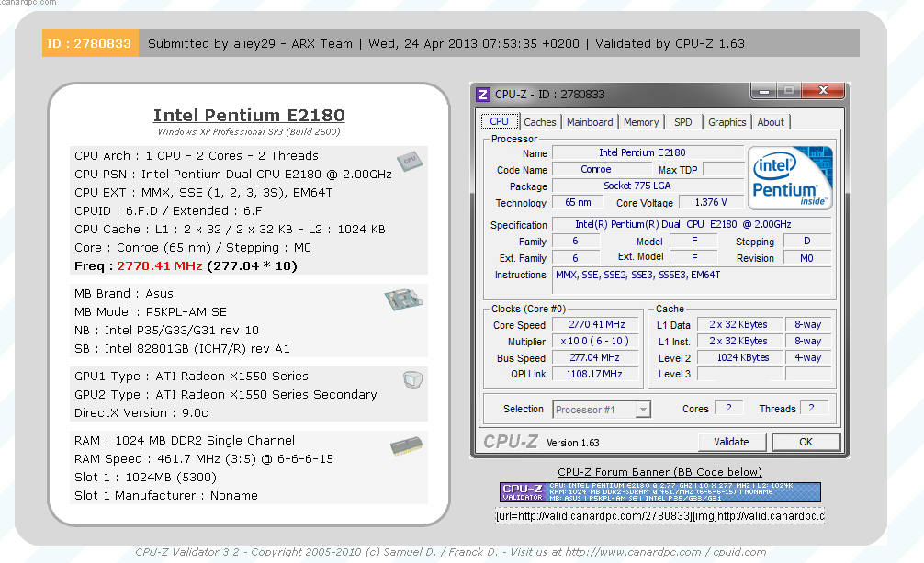Screen dimensions: 924x563
Task: Click the Slot 1 Manufacturer : Noname line
Action: (x=166, y=495)
